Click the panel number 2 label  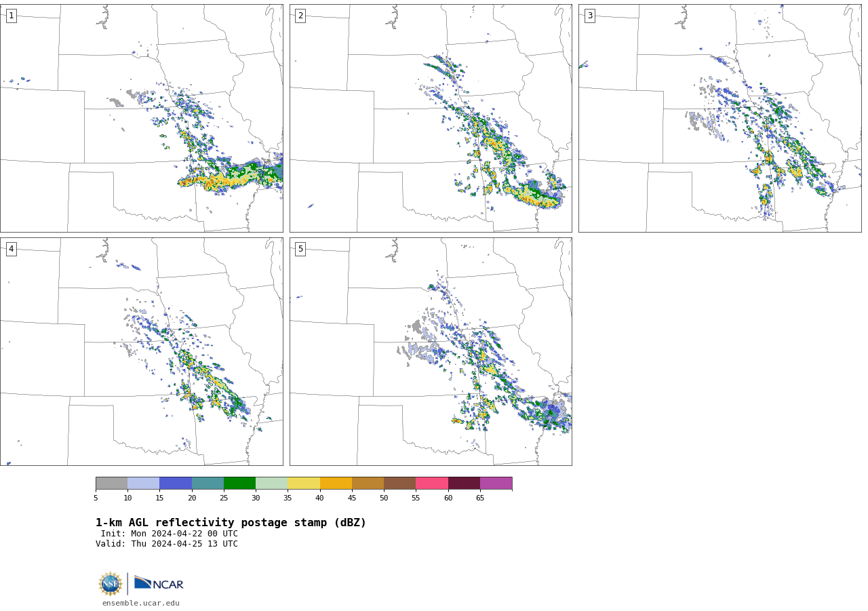coord(300,16)
